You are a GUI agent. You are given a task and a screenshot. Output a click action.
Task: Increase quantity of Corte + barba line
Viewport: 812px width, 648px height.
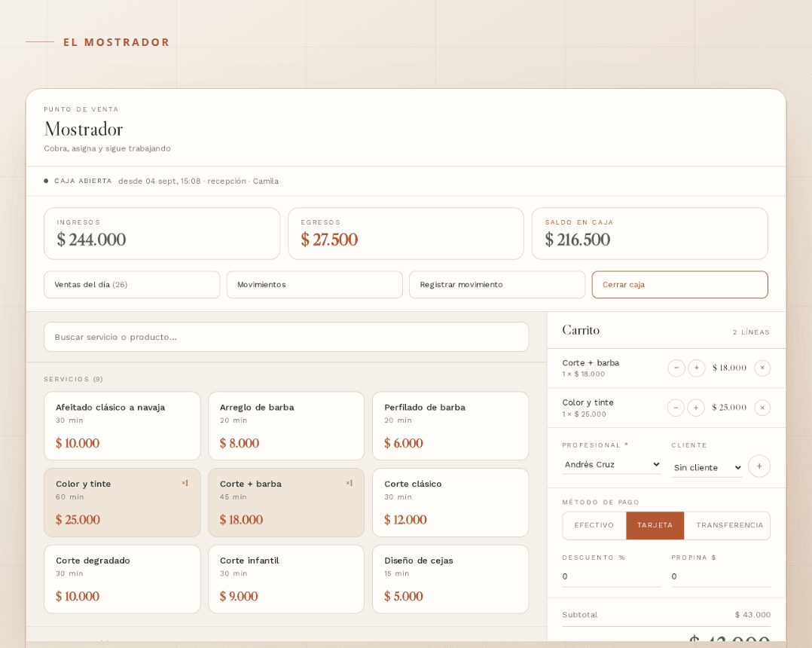pos(697,368)
